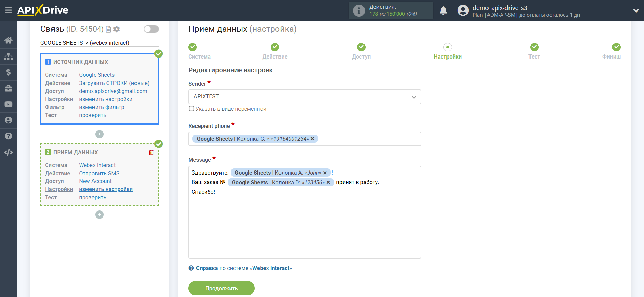Add a block after data reception
The image size is (644, 297).
tap(99, 215)
